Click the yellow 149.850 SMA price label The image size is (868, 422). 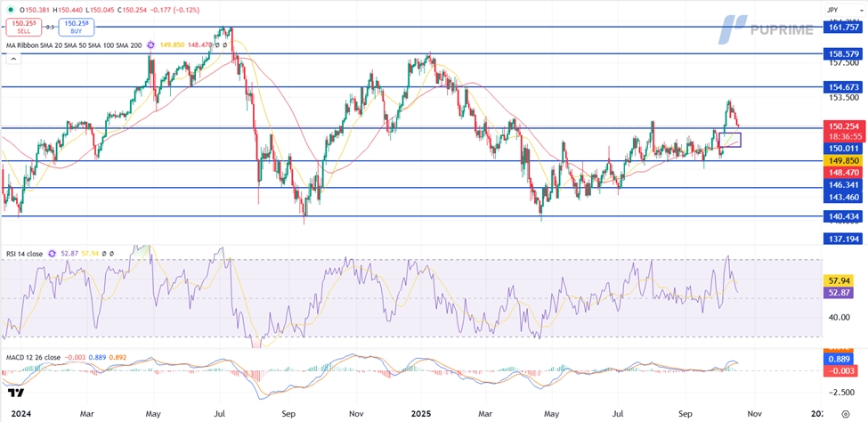(844, 161)
